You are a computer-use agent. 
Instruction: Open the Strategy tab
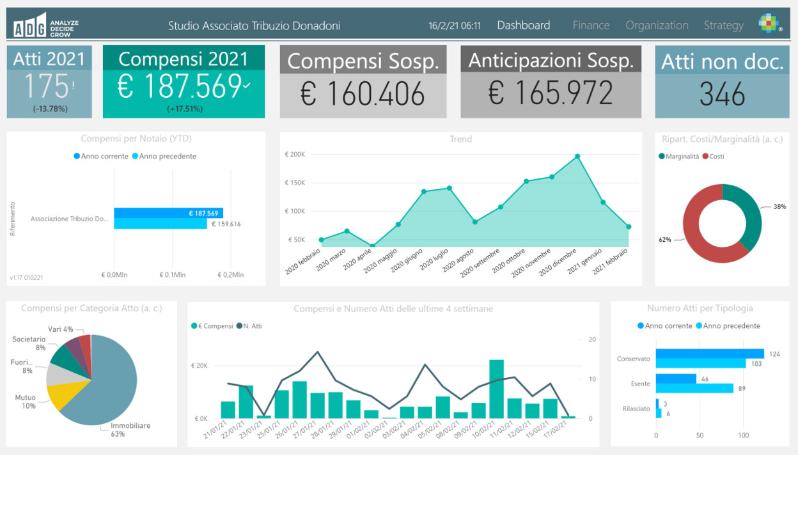[723, 26]
